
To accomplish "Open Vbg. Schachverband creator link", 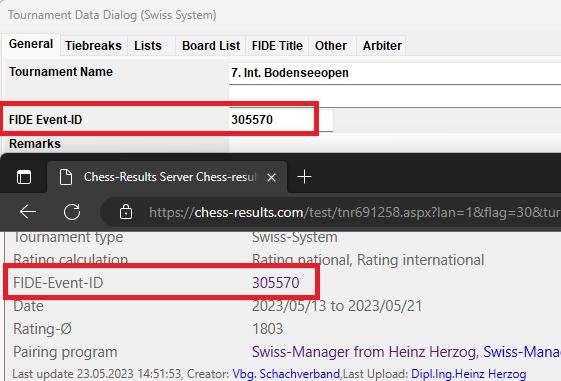I will [x=286, y=374].
